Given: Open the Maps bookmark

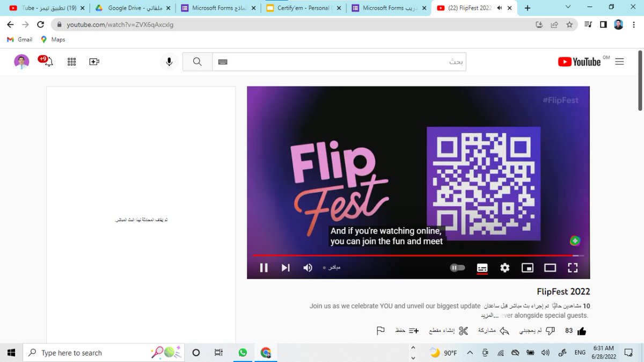Looking at the screenshot, I should (x=53, y=40).
